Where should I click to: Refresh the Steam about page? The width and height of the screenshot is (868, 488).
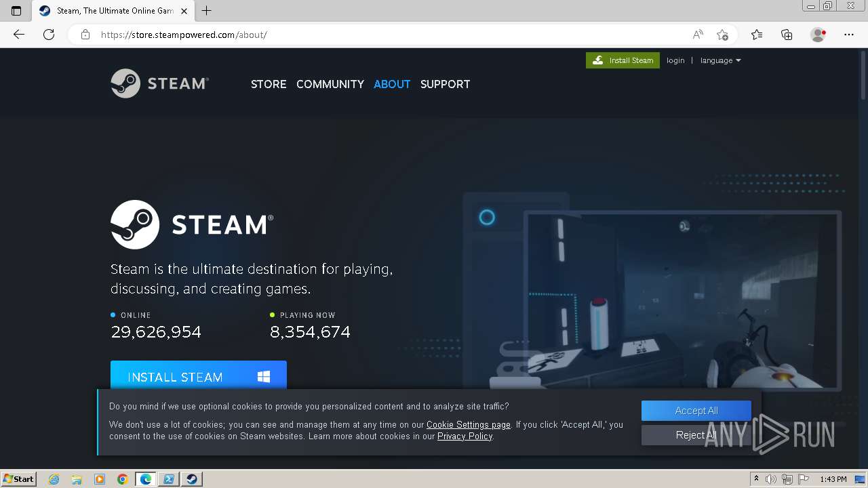coord(49,35)
